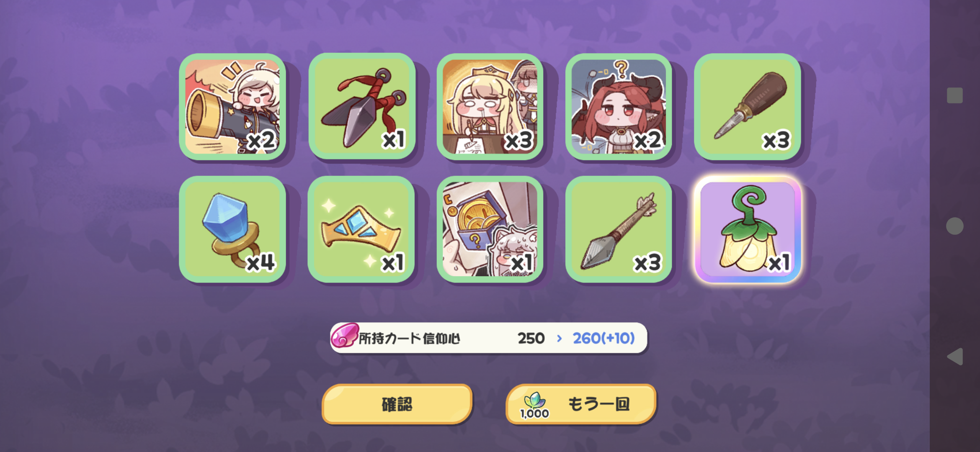
Task: Tap the Android back triangle button
Action: (x=955, y=357)
